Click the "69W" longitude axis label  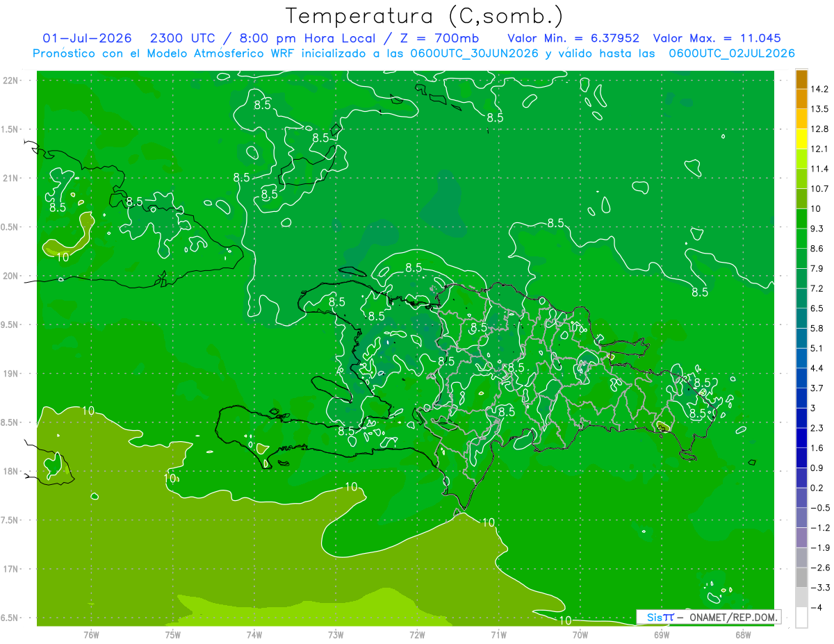pos(662,634)
